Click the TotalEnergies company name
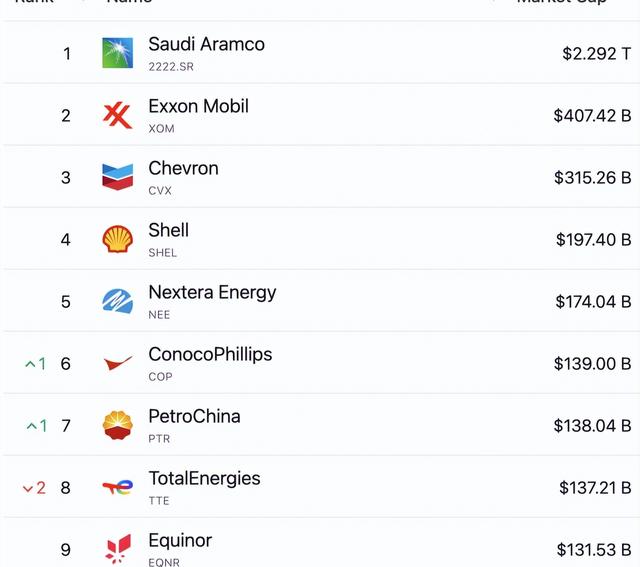The width and height of the screenshot is (640, 567). (x=204, y=478)
